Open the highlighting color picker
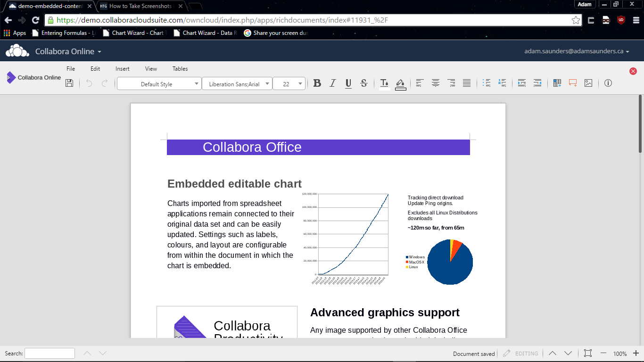 click(400, 83)
